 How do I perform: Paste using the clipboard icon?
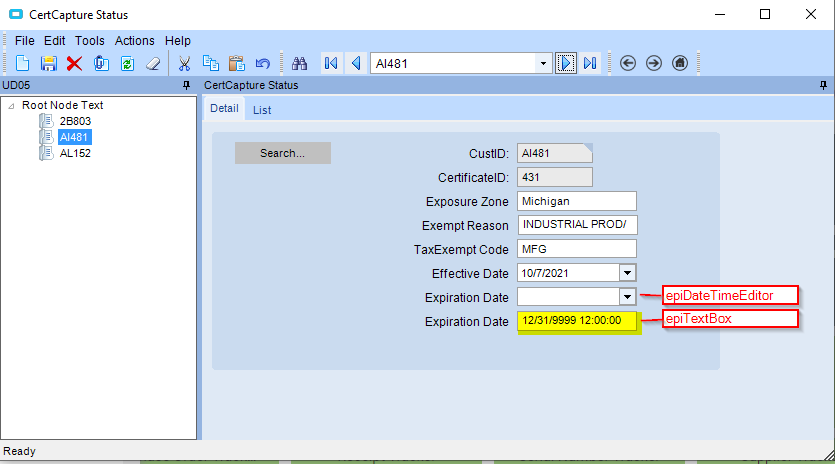pyautogui.click(x=236, y=63)
